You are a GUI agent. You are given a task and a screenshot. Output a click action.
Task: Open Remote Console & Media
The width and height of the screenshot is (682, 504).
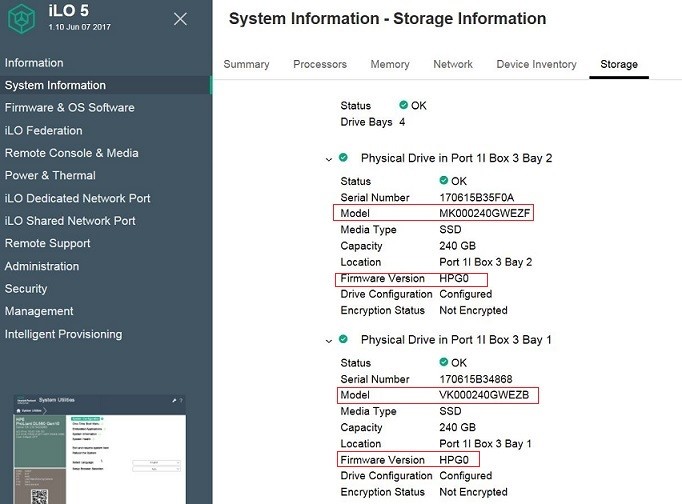click(72, 153)
